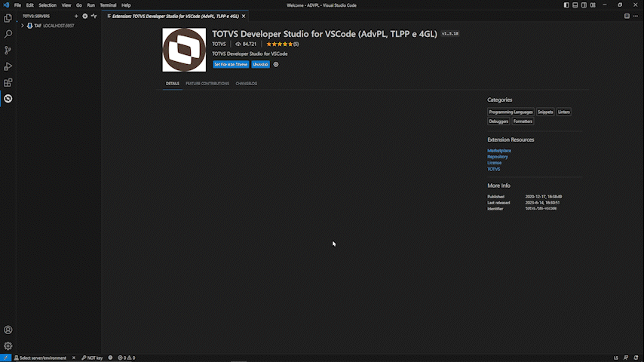The image size is (644, 362).
Task: Toggle the bottom panel layout icon
Action: tap(575, 5)
